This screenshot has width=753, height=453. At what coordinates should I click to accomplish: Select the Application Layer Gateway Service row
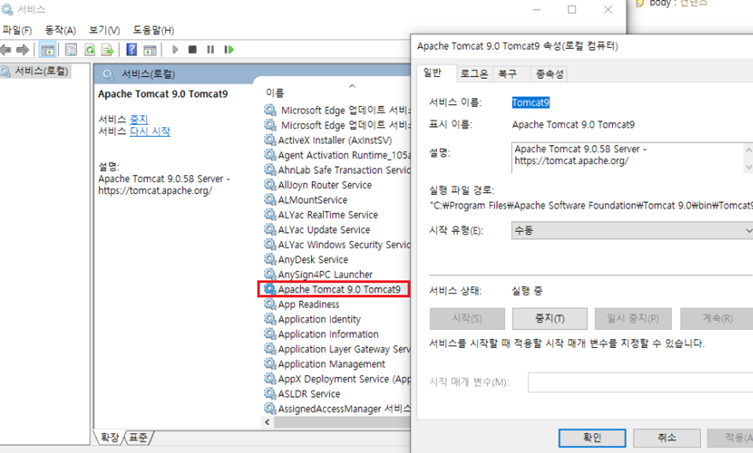click(336, 349)
